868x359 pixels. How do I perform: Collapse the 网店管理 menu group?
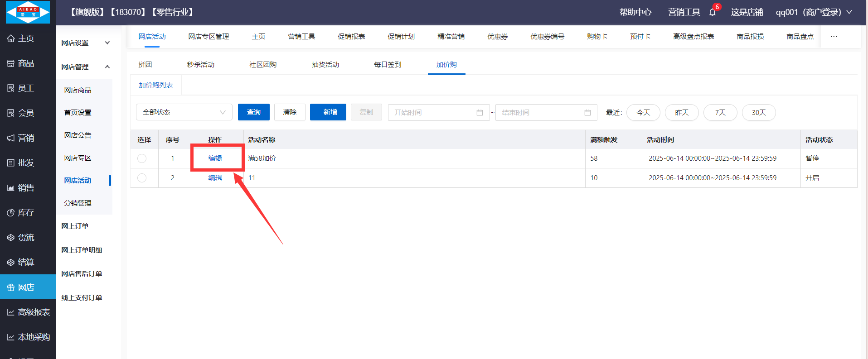coord(85,67)
